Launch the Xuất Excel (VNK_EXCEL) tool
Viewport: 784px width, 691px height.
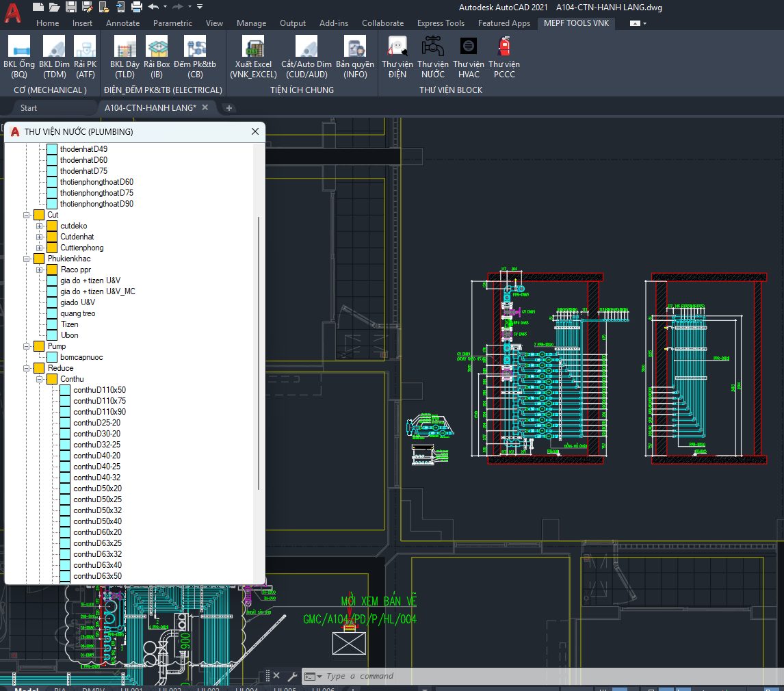point(253,47)
